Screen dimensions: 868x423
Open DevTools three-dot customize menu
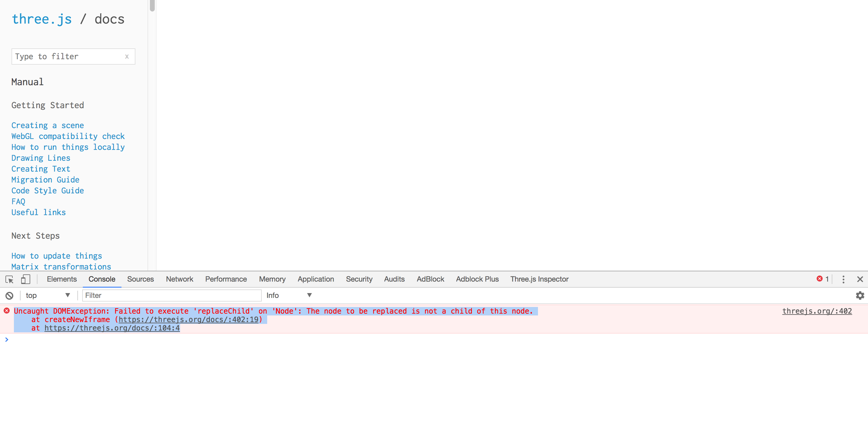[x=844, y=279]
